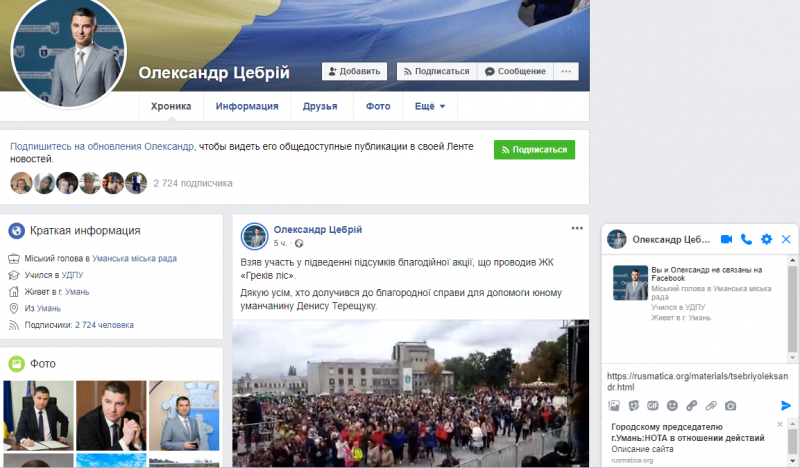
Task: Click the green Подписаться button
Action: pyautogui.click(x=534, y=150)
